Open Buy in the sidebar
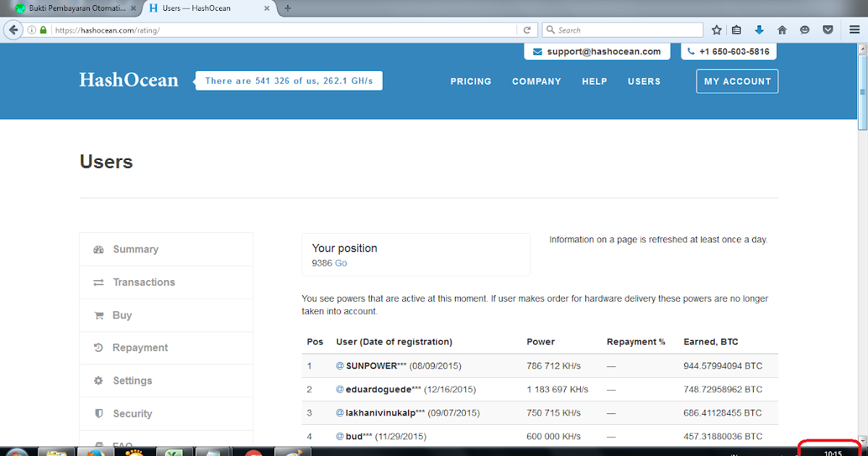This screenshot has width=868, height=456. point(166,315)
